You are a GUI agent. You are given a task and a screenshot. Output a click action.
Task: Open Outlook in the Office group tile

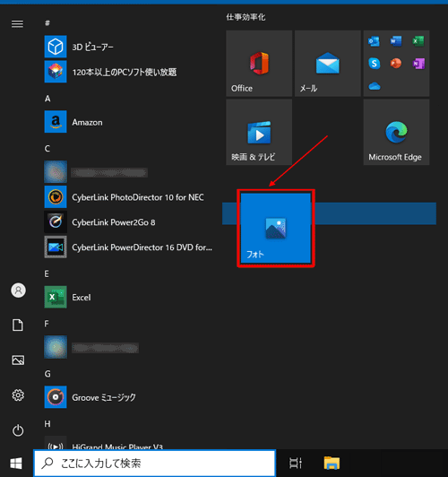pos(375,41)
